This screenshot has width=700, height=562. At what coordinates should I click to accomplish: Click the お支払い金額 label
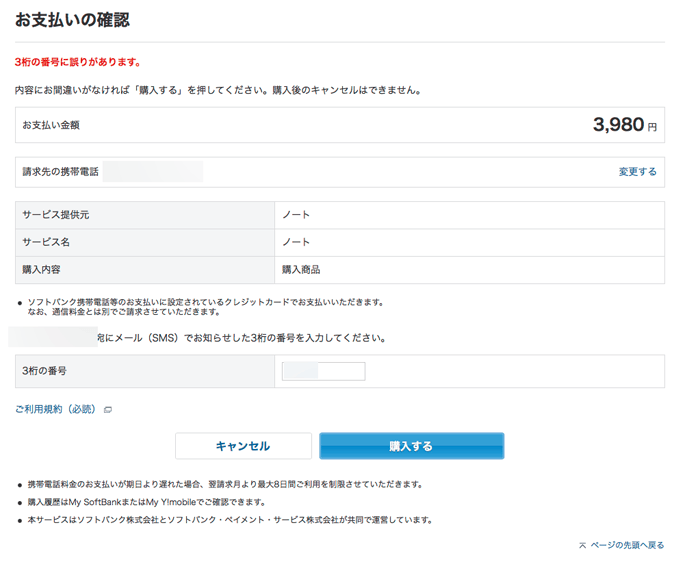click(x=51, y=126)
